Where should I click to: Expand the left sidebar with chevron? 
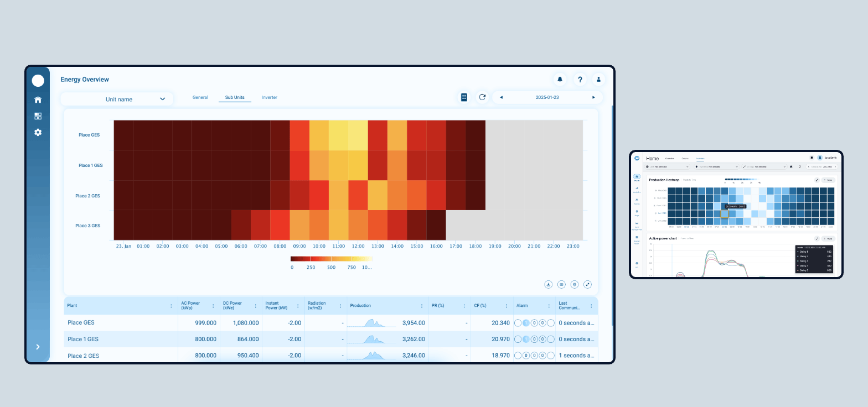tap(38, 347)
